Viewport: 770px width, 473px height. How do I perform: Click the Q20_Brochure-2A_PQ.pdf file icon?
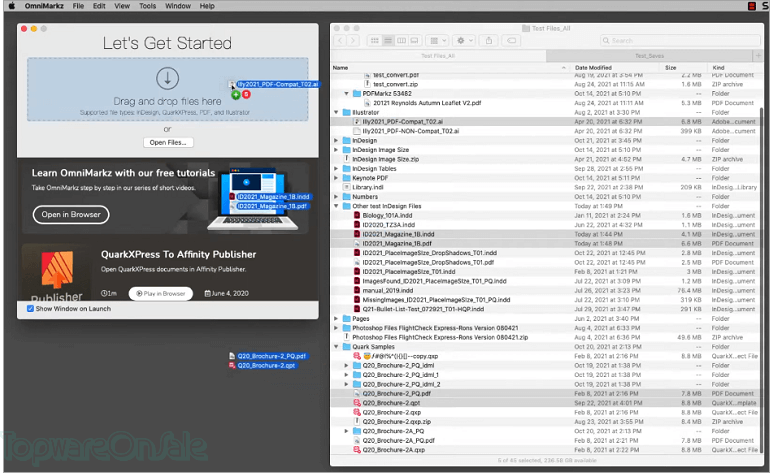(x=357, y=441)
